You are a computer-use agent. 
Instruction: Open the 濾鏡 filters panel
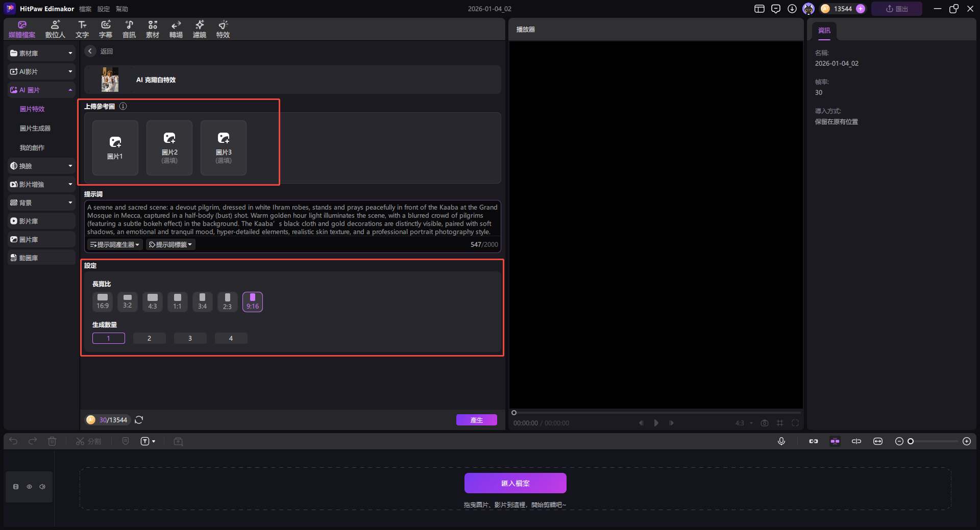pos(200,29)
